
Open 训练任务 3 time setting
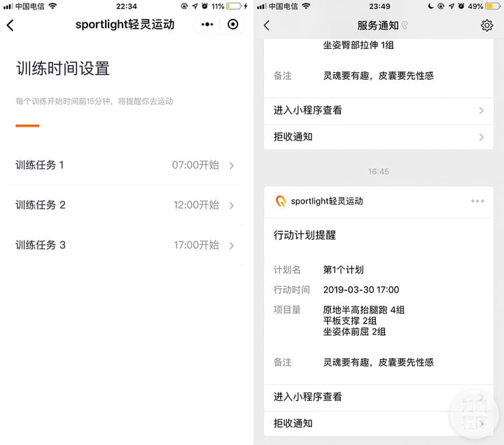[125, 245]
